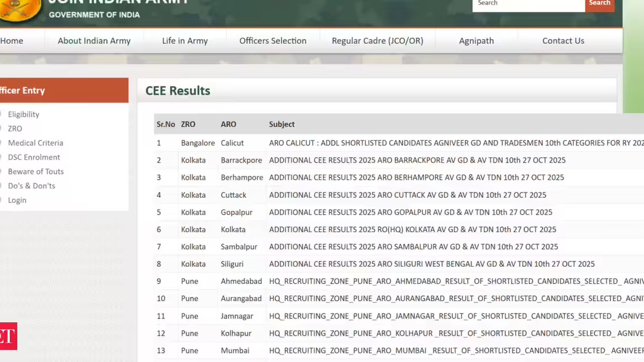The image size is (644, 362).
Task: Open the Do's & Don'ts sidebar link
Action: (x=31, y=186)
